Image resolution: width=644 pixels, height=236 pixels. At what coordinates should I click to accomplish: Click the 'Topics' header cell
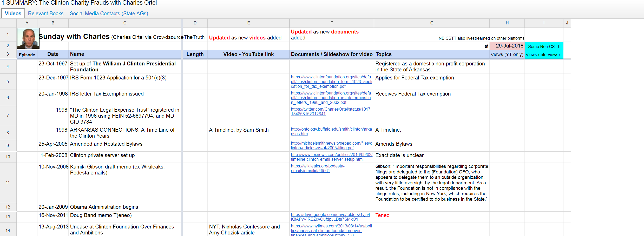click(432, 54)
